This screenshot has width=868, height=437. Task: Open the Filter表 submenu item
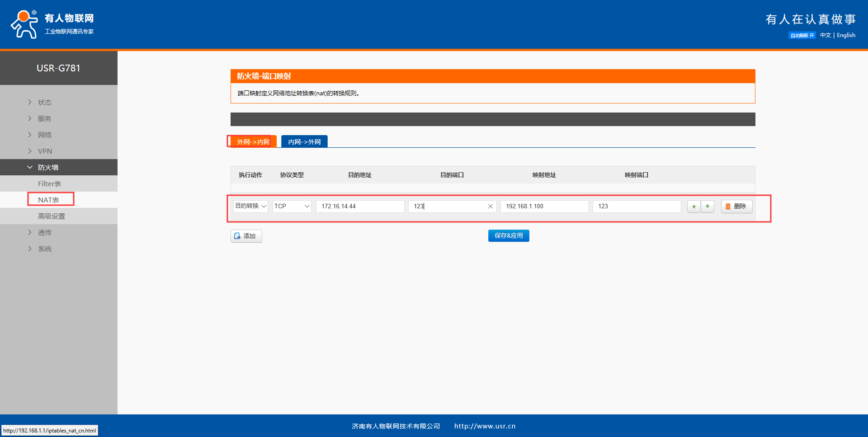[49, 184]
